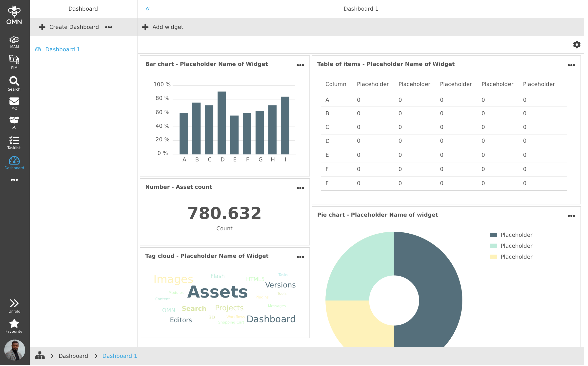588x366 pixels.
Task: Collapse the dashboard list with the double chevron
Action: pyautogui.click(x=148, y=9)
